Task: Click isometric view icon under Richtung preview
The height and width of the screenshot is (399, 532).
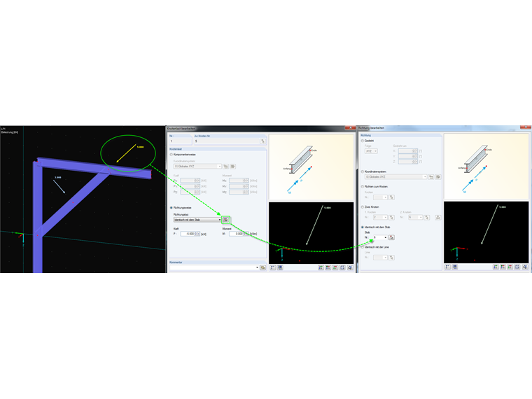Action: click(x=517, y=267)
